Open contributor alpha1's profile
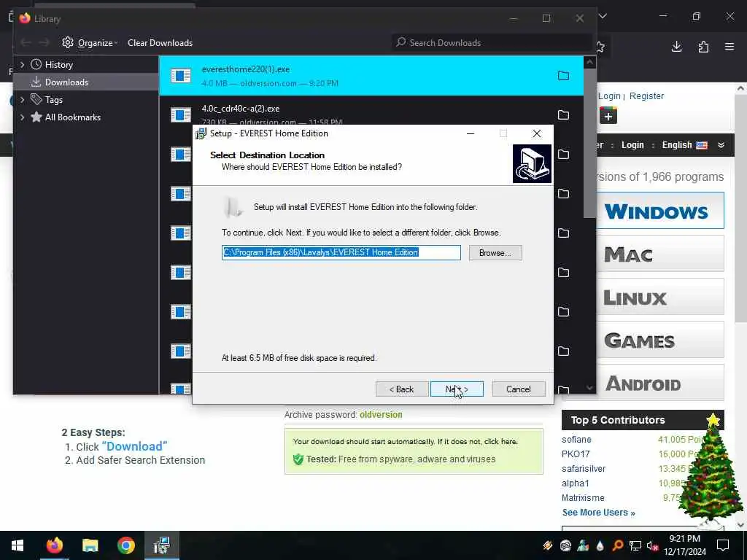Image resolution: width=747 pixels, height=560 pixels. pos(576,483)
